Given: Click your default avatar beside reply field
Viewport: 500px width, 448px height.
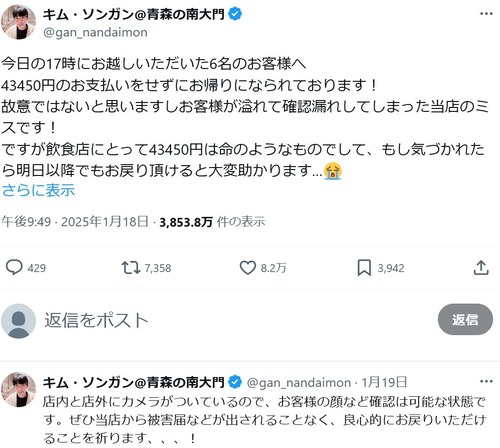Looking at the screenshot, I should 18,321.
